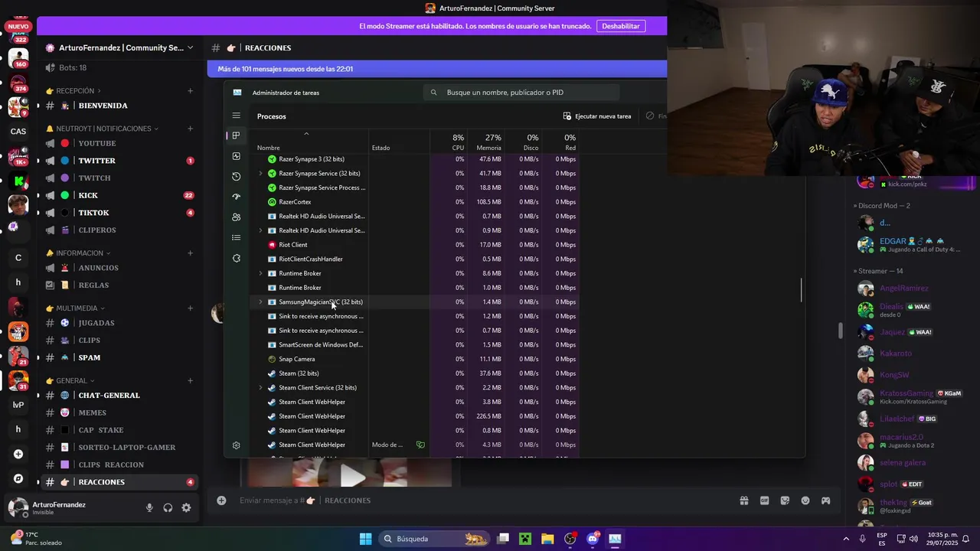This screenshot has width=980, height=551.
Task: Open the Discord icon on the taskbar
Action: [x=593, y=539]
